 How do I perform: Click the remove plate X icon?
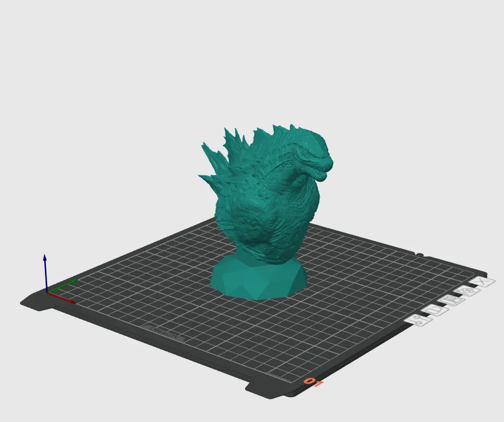pyautogui.click(x=482, y=282)
